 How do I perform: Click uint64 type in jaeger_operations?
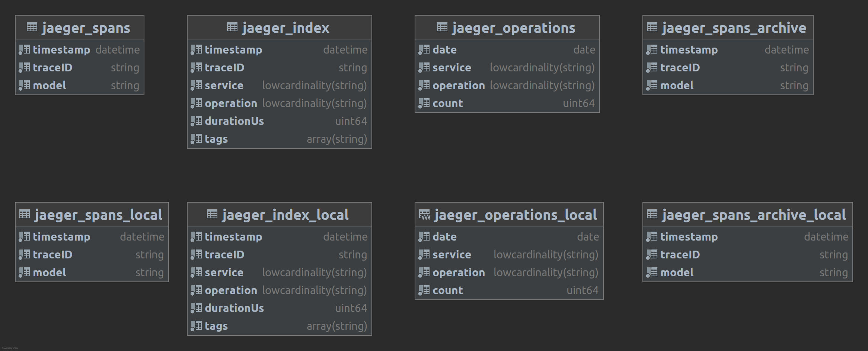[579, 103]
